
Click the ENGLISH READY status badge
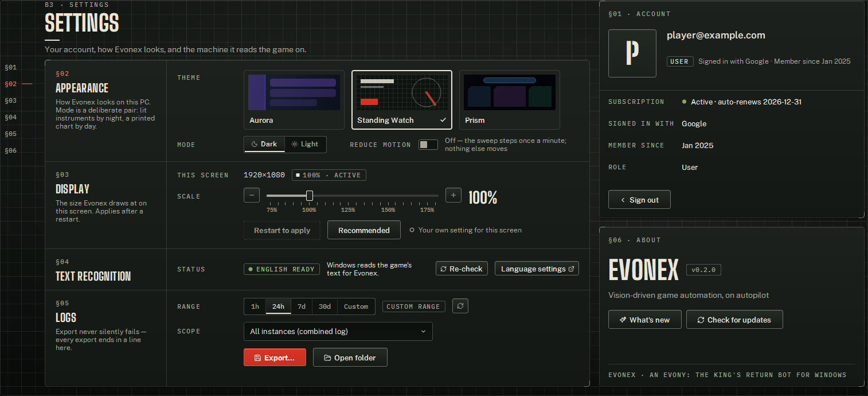pyautogui.click(x=281, y=269)
